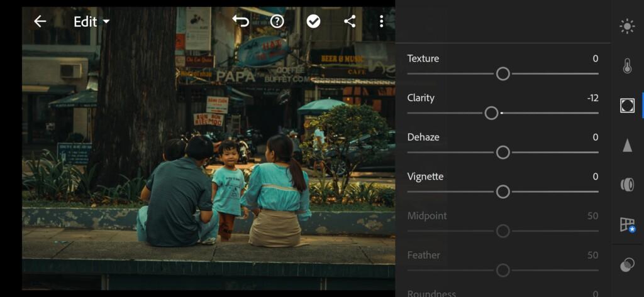Tap the photo preview of the family
Image resolution: width=644 pixels, height=297 pixels.
point(208,148)
